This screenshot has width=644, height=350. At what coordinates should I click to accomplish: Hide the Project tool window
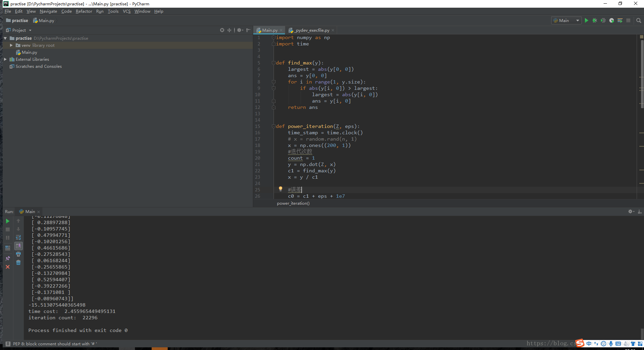[x=248, y=30]
